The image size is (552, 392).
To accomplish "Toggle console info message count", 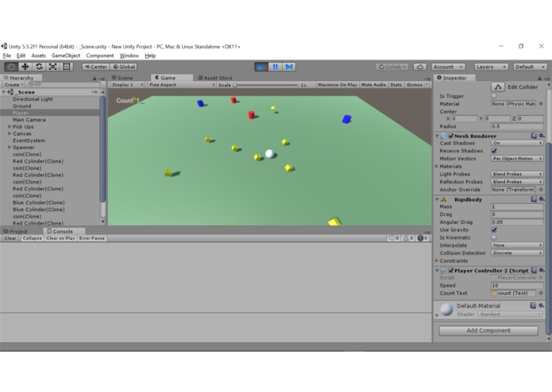I will click(x=394, y=238).
